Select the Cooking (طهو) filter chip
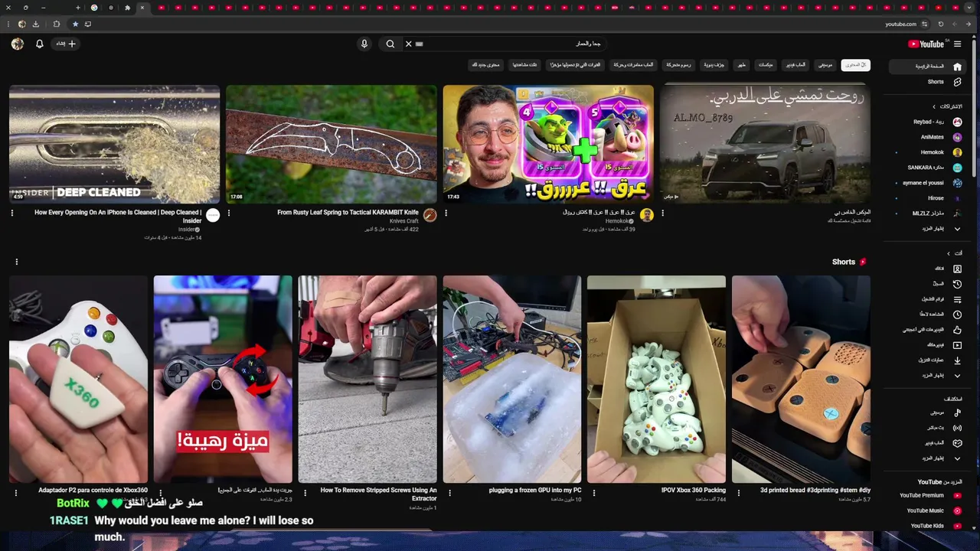This screenshot has width=980, height=551. pyautogui.click(x=741, y=65)
